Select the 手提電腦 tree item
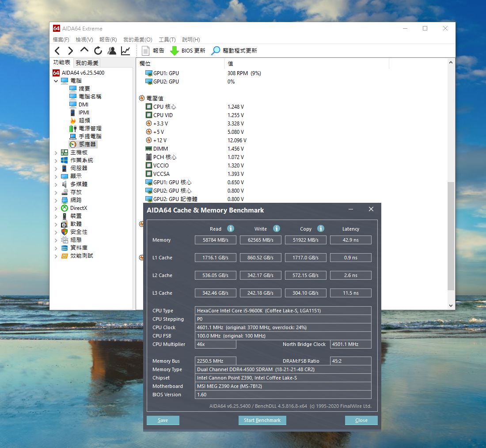This screenshot has width=486, height=448. tap(85, 137)
